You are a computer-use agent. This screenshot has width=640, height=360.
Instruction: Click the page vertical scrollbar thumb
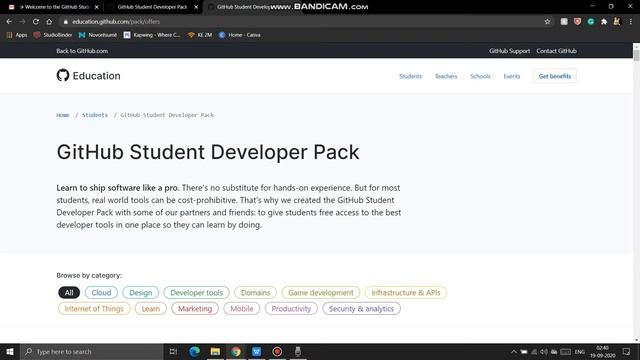click(x=636, y=55)
